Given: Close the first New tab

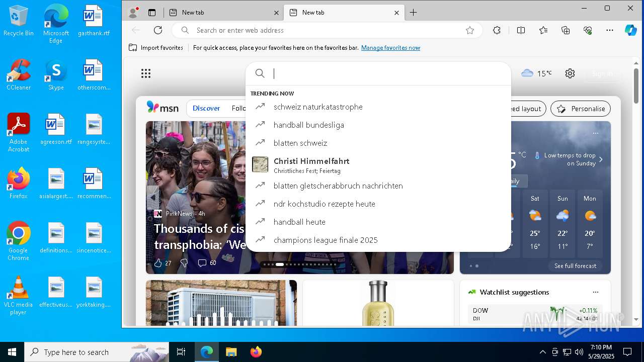Looking at the screenshot, I should pyautogui.click(x=276, y=13).
